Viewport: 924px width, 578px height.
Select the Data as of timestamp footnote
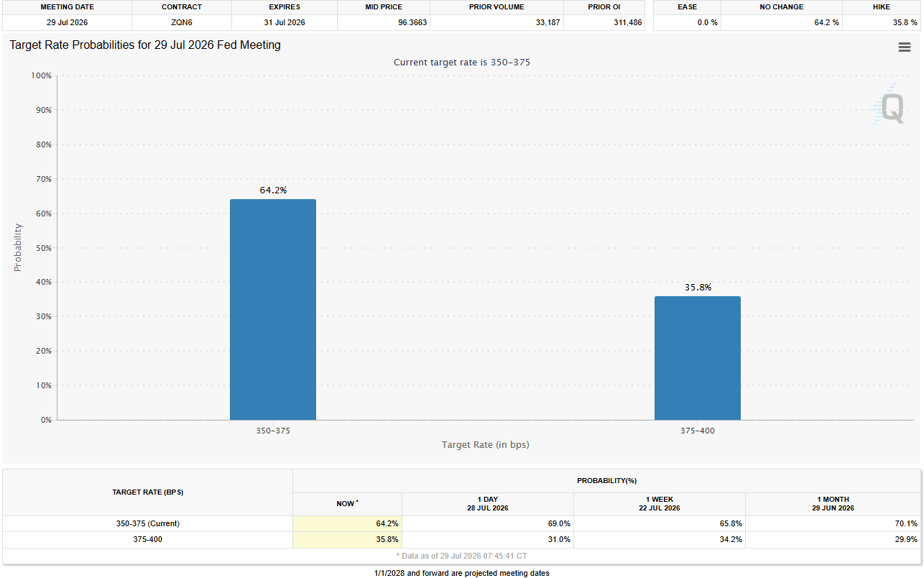pos(462,556)
